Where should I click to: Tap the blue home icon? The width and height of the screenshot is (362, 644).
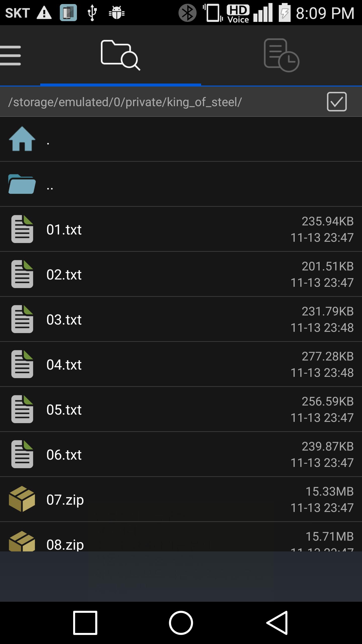(22, 139)
